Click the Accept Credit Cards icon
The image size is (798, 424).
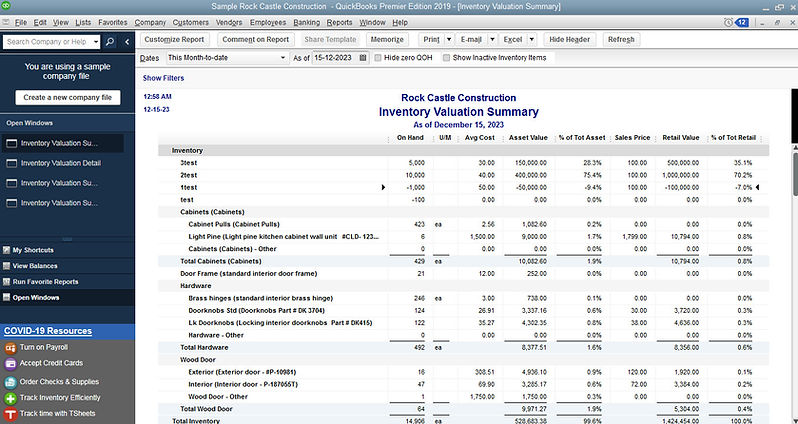tap(10, 364)
